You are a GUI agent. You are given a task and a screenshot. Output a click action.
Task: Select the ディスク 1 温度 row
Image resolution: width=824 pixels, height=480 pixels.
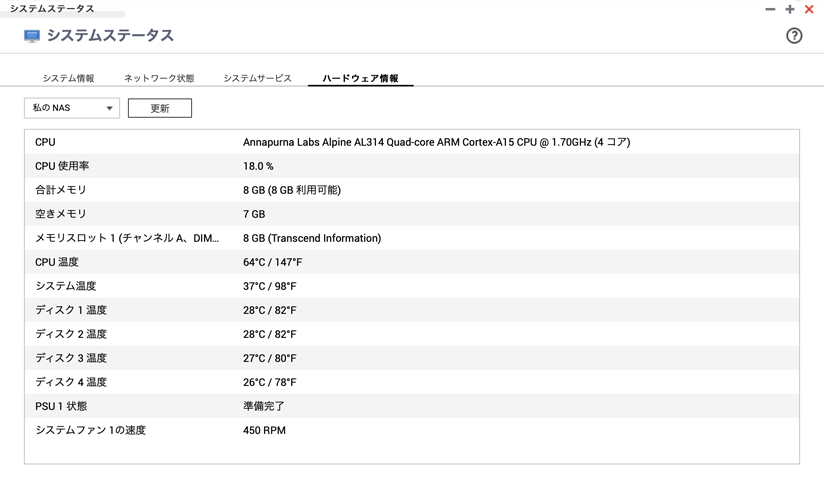[x=411, y=310]
